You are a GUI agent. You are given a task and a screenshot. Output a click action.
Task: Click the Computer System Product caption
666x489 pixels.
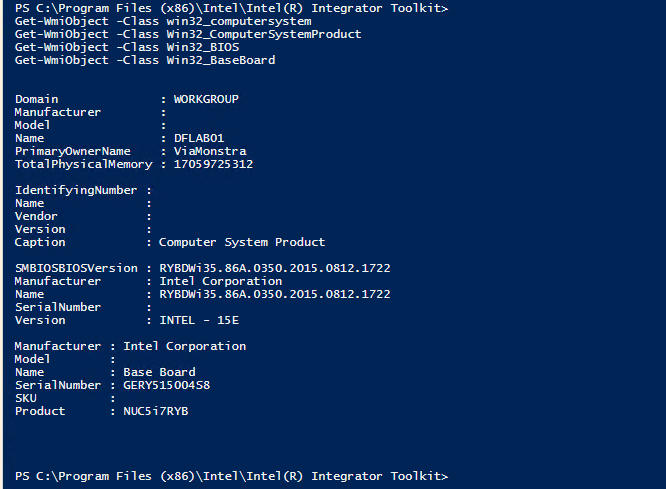pos(242,242)
